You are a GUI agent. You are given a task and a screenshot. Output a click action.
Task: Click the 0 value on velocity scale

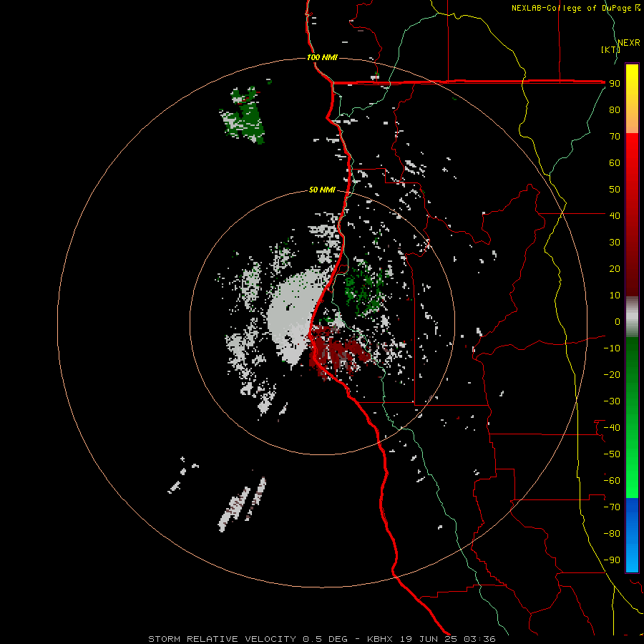pyautogui.click(x=618, y=322)
